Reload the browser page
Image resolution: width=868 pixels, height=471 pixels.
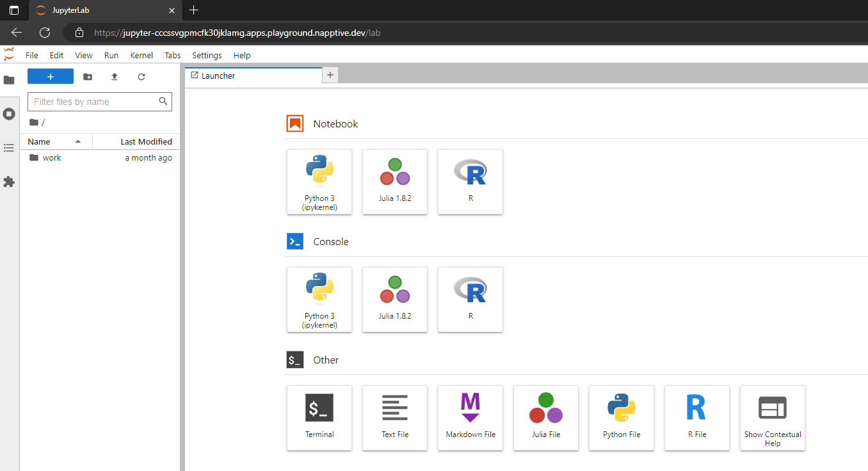click(45, 33)
